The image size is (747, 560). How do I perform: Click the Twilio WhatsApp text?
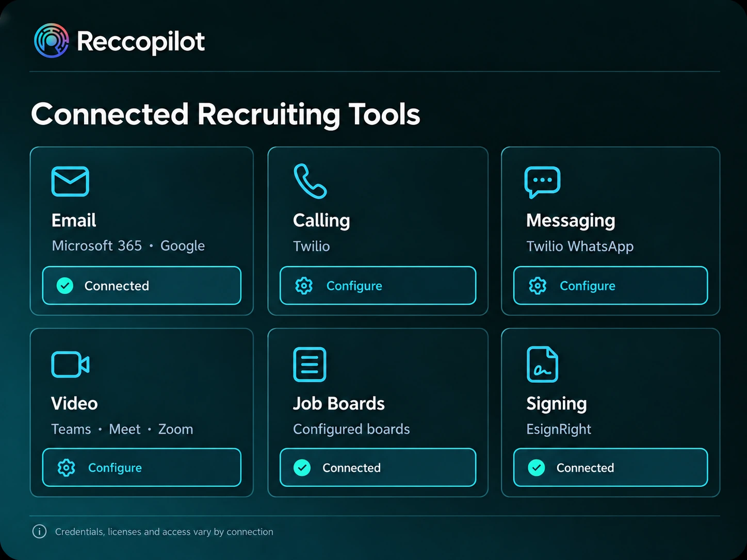(580, 246)
